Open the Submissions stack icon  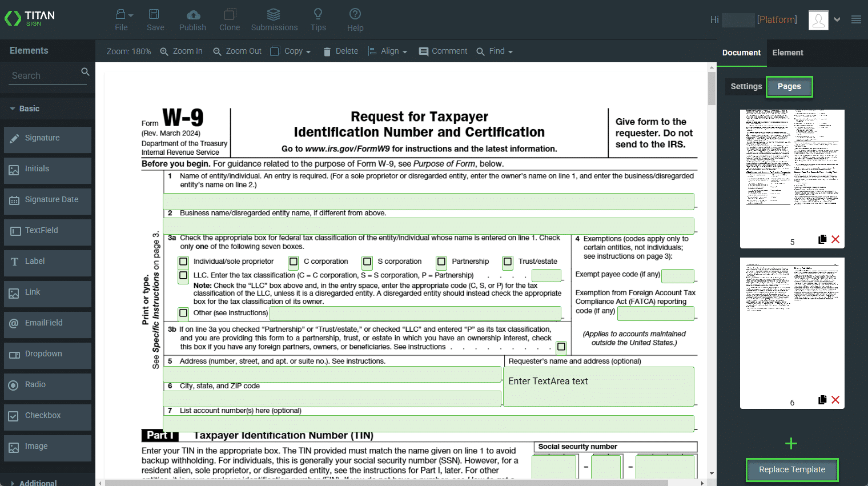click(x=274, y=15)
